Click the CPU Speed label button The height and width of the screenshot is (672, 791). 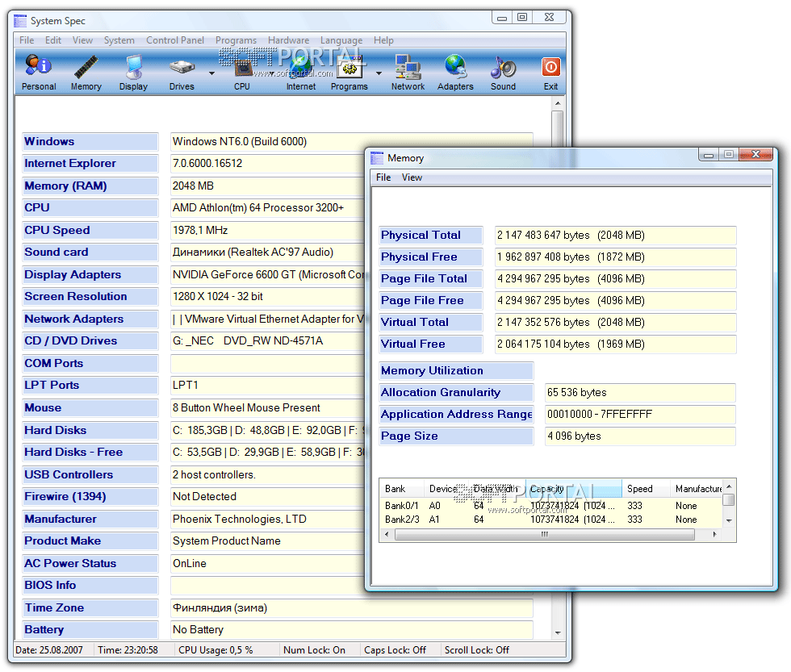(x=90, y=231)
